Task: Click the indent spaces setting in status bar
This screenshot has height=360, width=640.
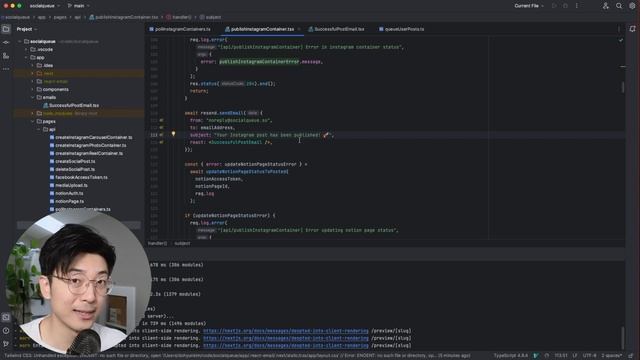Action: pyautogui.click(x=611, y=356)
